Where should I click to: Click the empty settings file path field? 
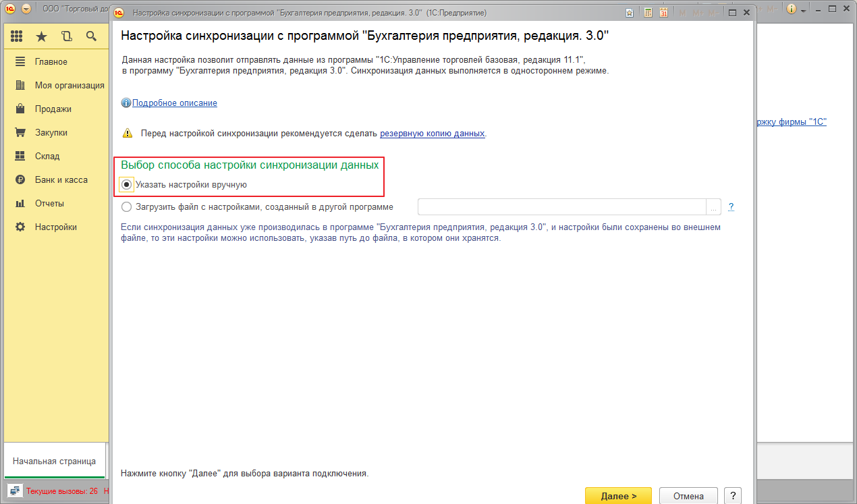[560, 206]
